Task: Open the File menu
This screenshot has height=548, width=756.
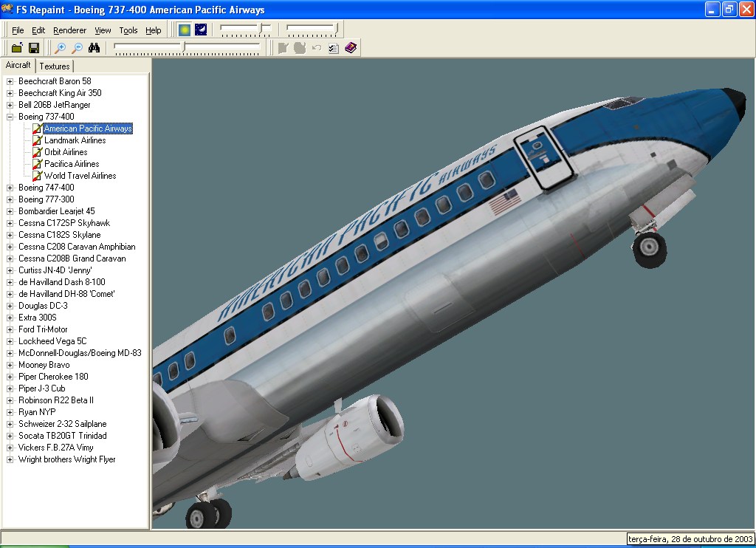Action: [18, 30]
